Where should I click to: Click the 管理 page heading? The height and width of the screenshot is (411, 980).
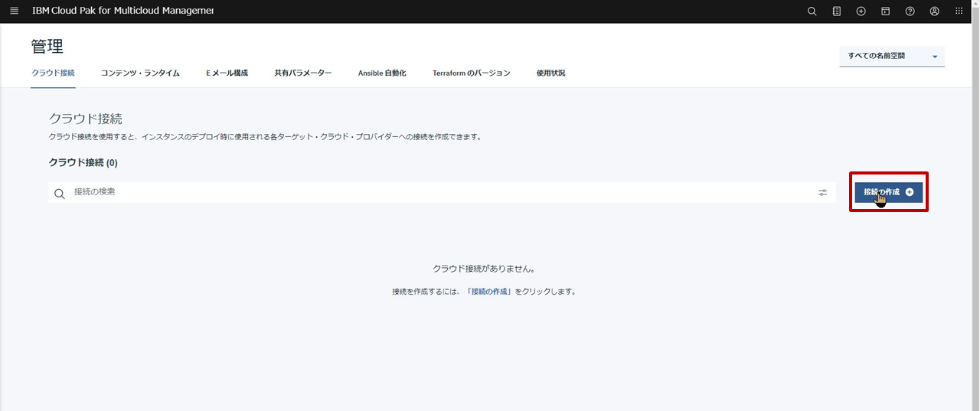click(47, 46)
